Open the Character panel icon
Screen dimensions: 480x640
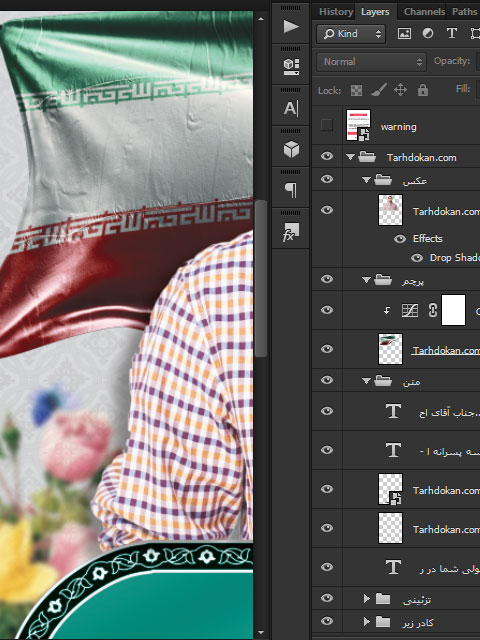click(291, 108)
